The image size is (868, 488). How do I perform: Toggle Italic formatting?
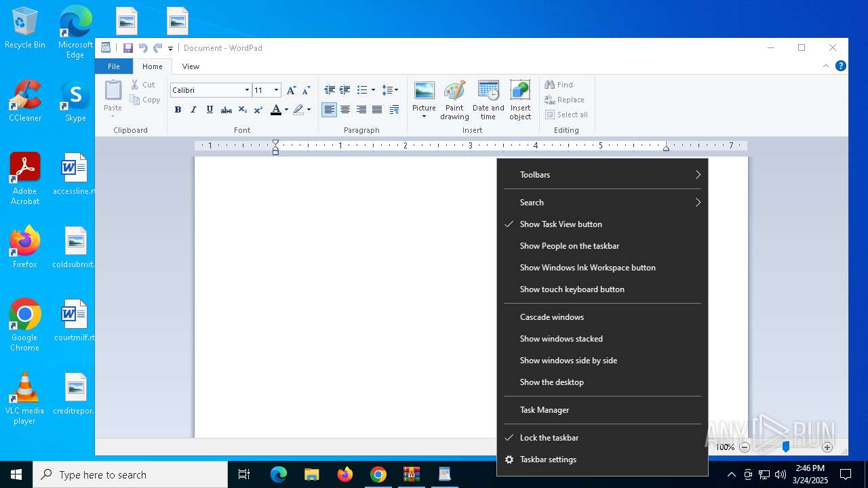tap(193, 110)
